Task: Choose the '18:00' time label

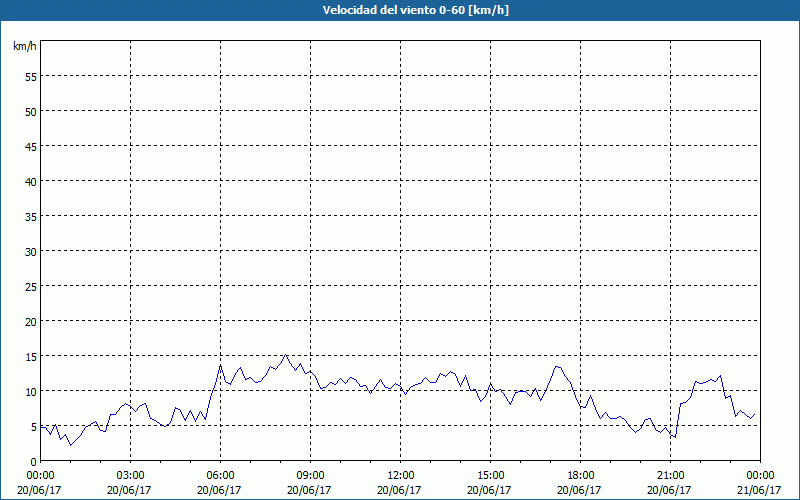Action: (x=580, y=476)
